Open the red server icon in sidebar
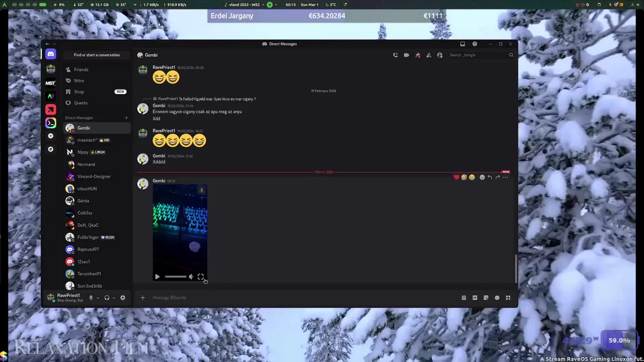This screenshot has width=644, height=362. tap(50, 110)
